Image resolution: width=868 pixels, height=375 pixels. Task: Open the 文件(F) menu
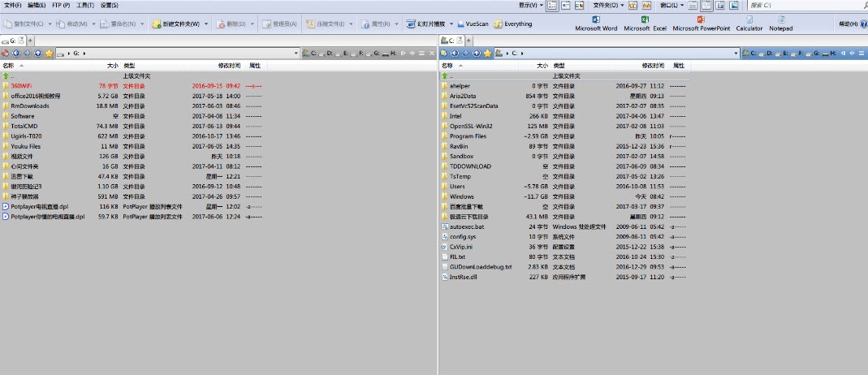12,5
